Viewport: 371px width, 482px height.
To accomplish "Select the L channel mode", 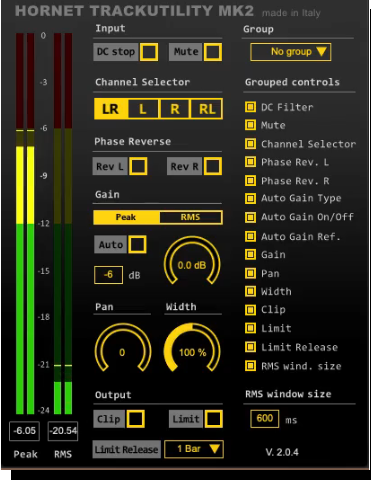I will (143, 109).
